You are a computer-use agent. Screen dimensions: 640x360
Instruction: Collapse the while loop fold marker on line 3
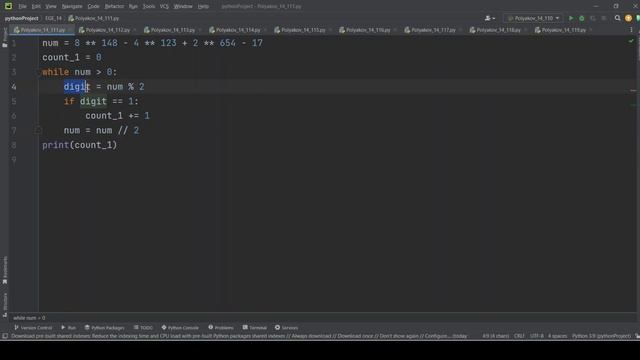[x=39, y=72]
